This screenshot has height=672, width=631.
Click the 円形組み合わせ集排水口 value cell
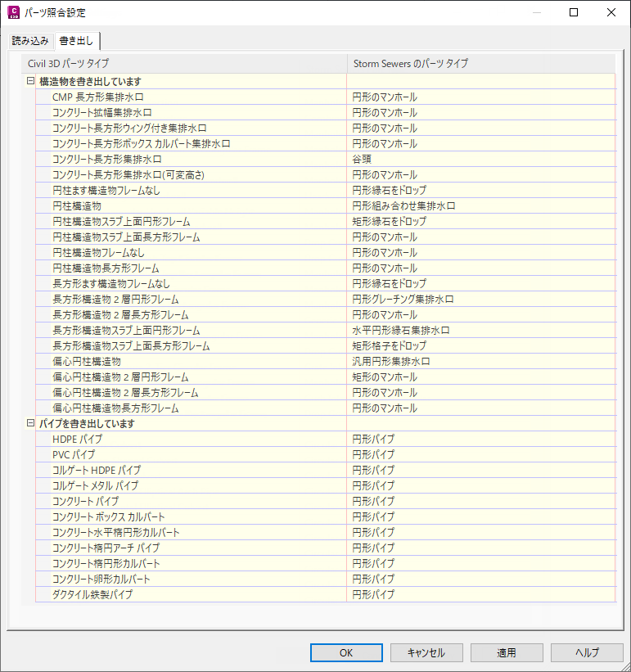(481, 205)
